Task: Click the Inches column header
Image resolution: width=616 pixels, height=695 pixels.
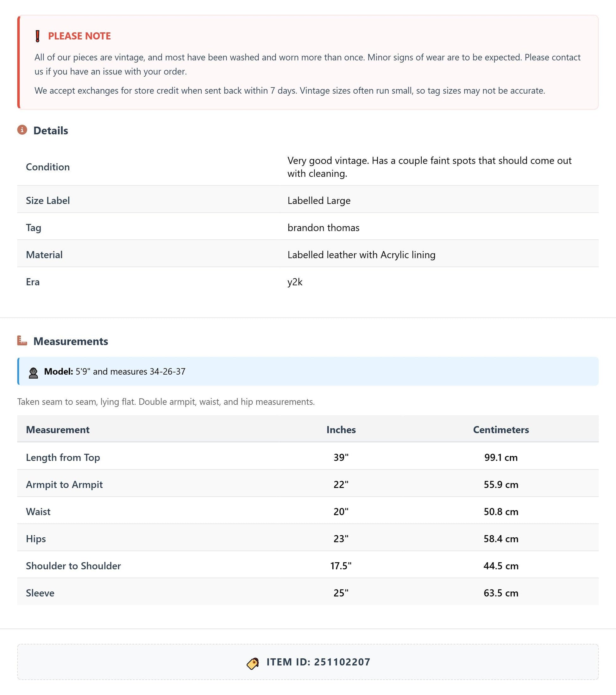Action: click(341, 430)
